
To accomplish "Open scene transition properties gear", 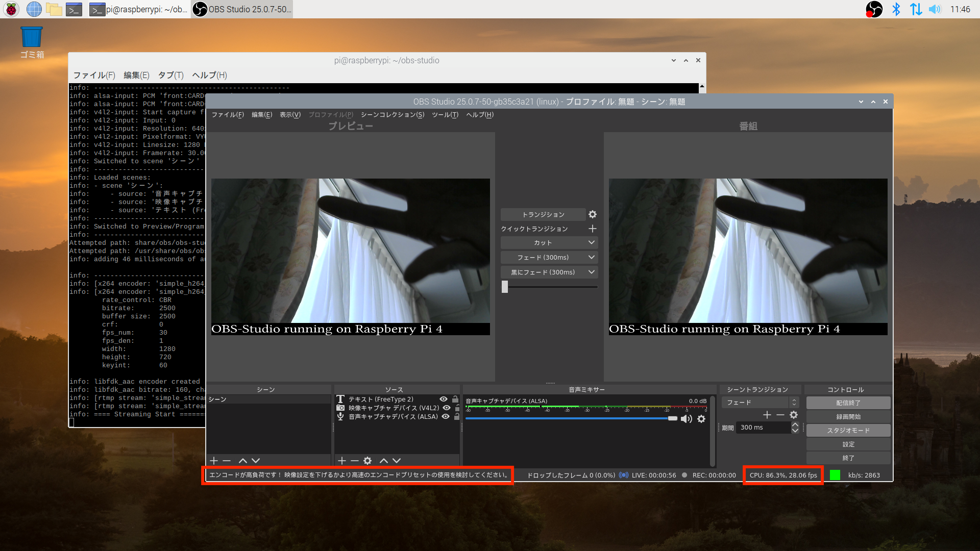I will [794, 415].
